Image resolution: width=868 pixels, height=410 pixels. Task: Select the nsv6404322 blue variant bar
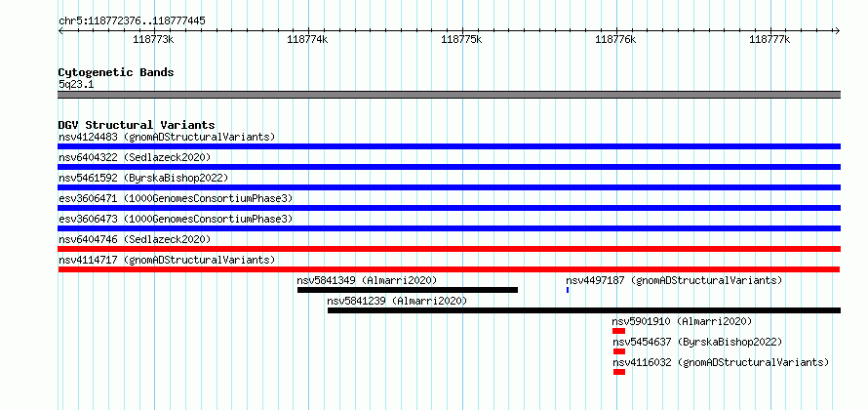[449, 167]
